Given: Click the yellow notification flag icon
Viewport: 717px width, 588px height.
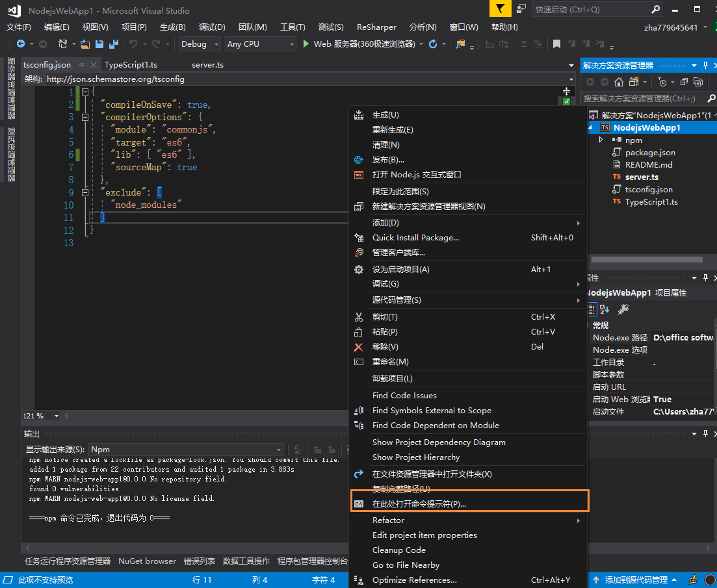Looking at the screenshot, I should point(501,8).
